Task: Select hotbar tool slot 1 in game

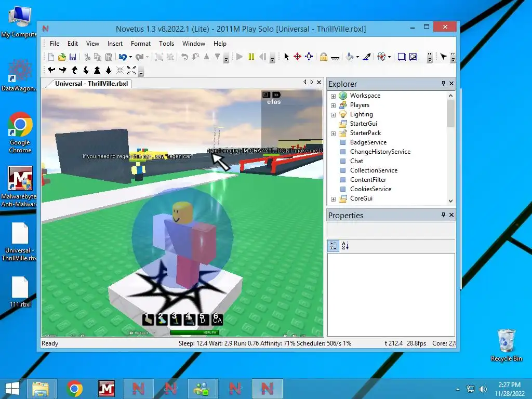Action: pos(148,320)
